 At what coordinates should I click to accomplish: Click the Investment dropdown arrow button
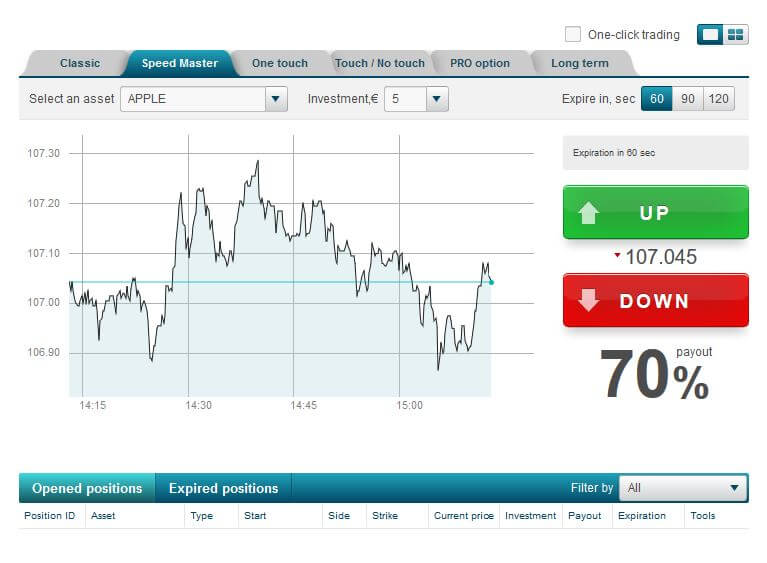(x=437, y=99)
